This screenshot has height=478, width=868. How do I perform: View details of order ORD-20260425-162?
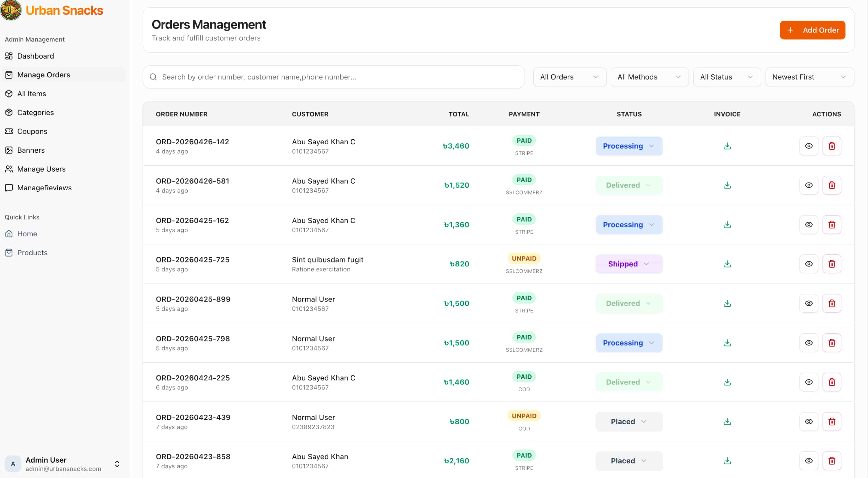(809, 225)
